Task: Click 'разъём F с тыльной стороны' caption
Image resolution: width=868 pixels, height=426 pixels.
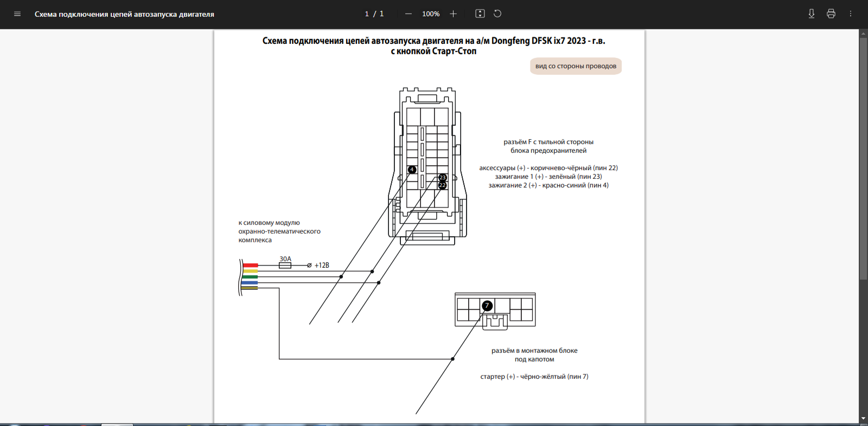Action: pos(548,142)
